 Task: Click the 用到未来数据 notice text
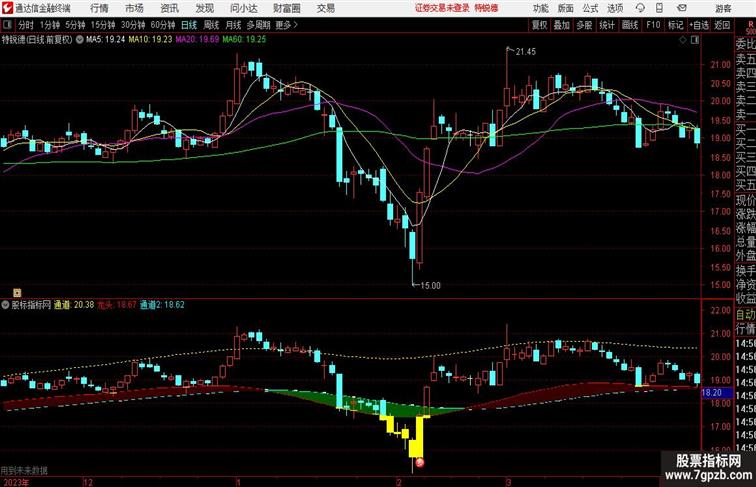coord(24,471)
